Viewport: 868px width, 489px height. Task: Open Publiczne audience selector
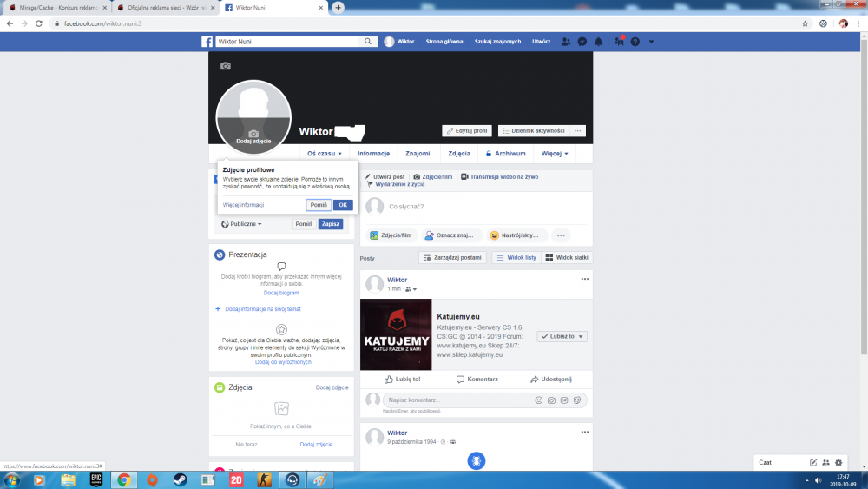(x=241, y=224)
